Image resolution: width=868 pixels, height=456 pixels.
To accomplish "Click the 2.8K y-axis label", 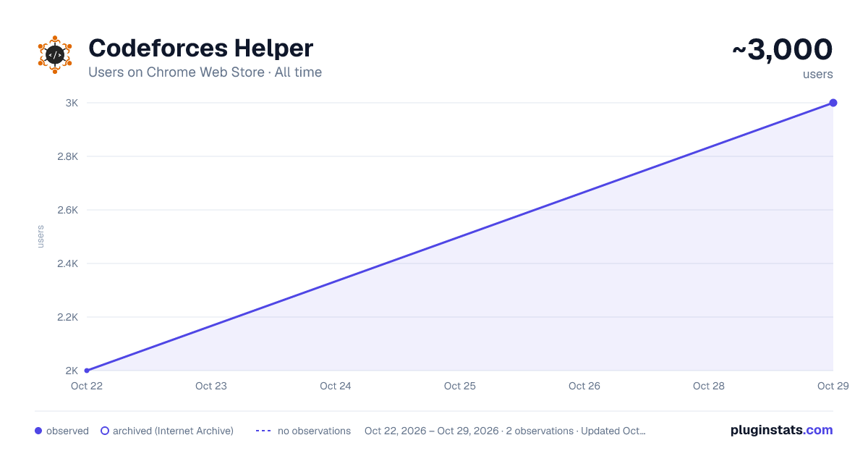I will 68,156.
